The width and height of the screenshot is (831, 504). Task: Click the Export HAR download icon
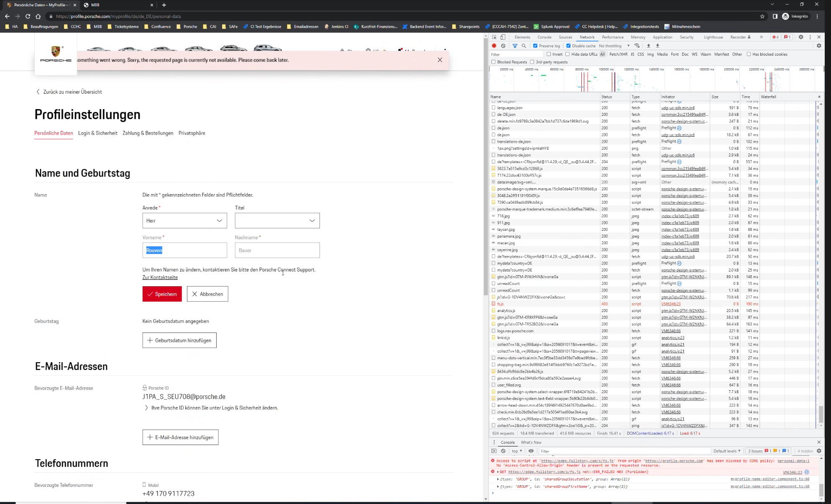click(657, 46)
